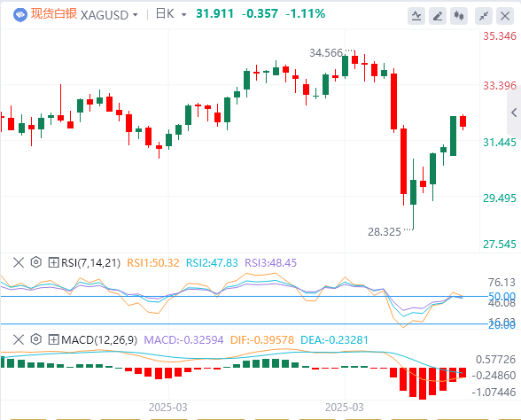Open the XAGUSD symbol dropdown
The width and height of the screenshot is (521, 420).
(x=136, y=15)
